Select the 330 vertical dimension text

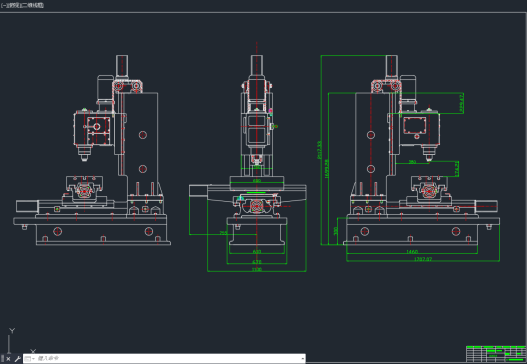click(x=335, y=231)
